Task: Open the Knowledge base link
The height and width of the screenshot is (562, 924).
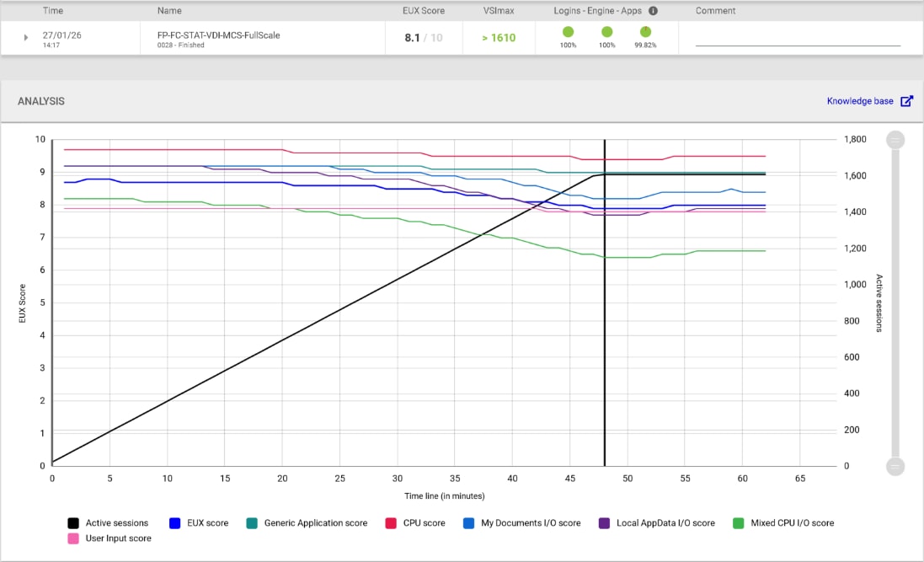Action: point(860,101)
